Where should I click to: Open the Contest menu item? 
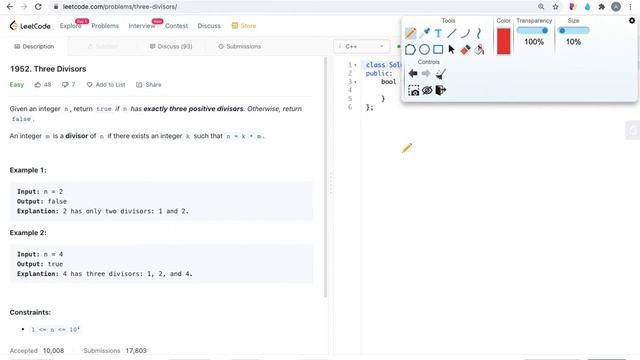[x=176, y=26]
